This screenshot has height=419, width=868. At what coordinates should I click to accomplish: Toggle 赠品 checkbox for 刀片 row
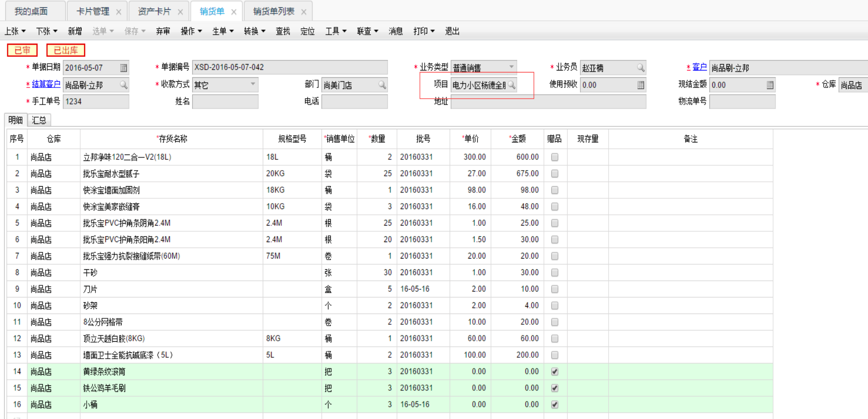tap(555, 289)
